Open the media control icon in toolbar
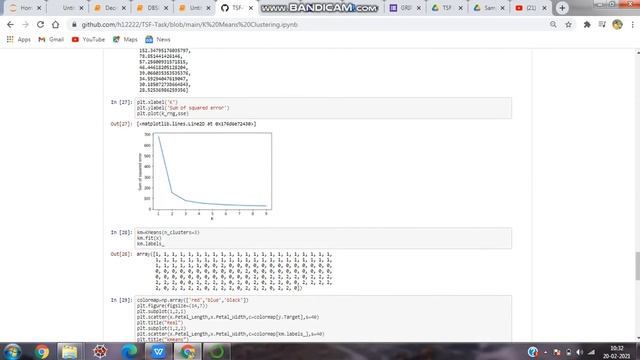Viewport: 640px width, 360px height. (602, 24)
